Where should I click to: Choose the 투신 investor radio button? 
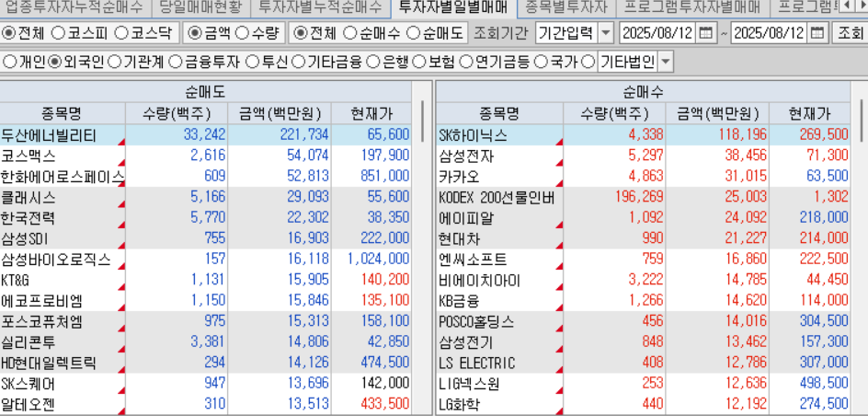[x=252, y=62]
